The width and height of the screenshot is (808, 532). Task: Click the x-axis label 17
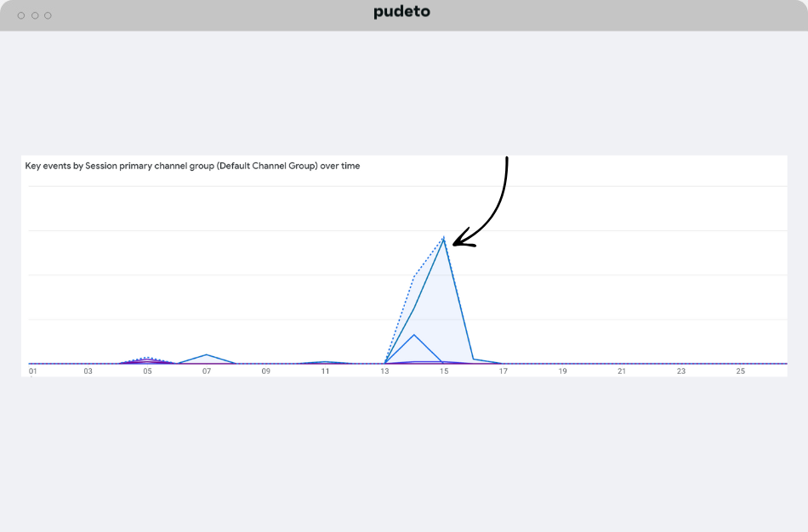click(504, 371)
